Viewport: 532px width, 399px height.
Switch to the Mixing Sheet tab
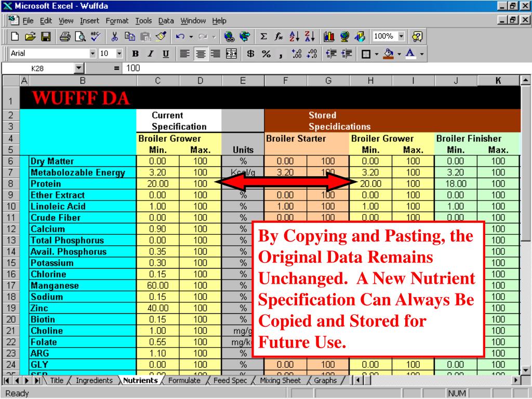280,380
